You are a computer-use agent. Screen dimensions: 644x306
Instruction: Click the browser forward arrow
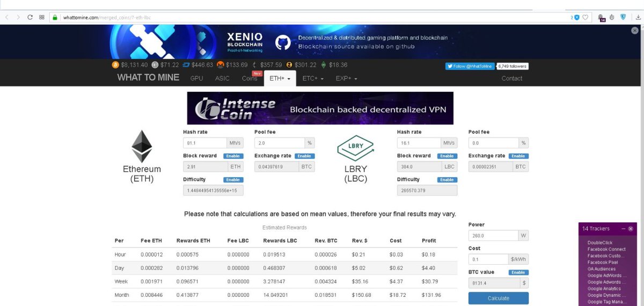point(18,17)
